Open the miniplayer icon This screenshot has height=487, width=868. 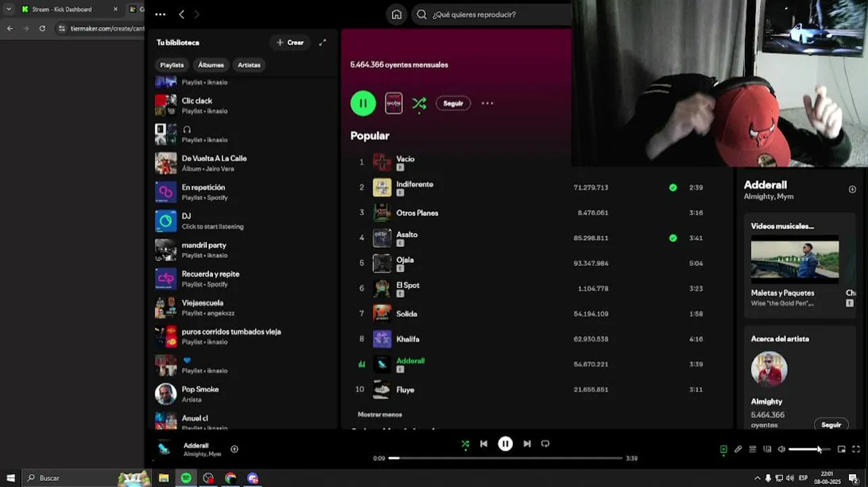[842, 449]
